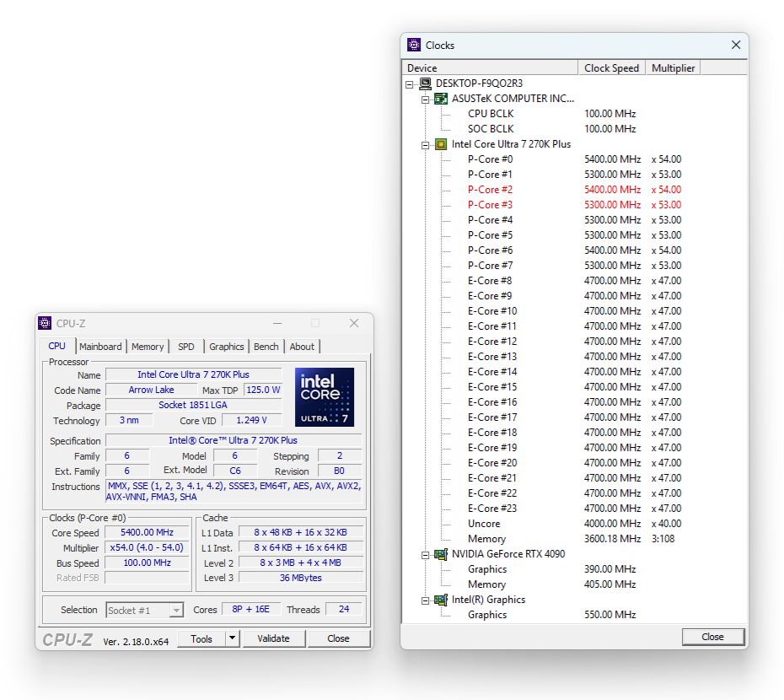
Task: Collapse the DESKTOP-F9QO2R3 tree node
Action: (410, 84)
